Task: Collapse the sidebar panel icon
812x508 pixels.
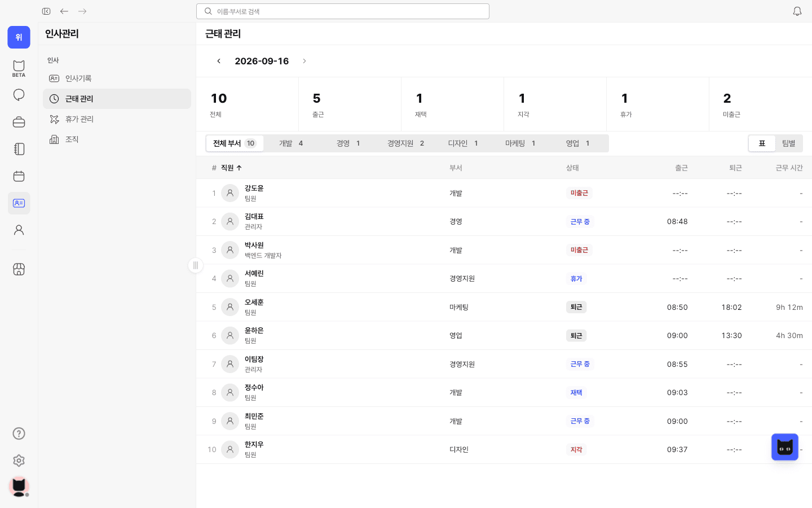Action: [46, 11]
